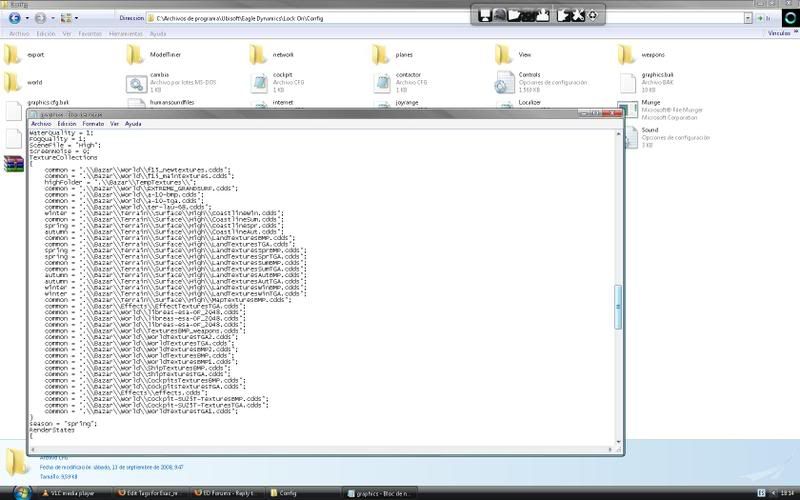800x500 pixels.
Task: Select the internet file
Action: pyautogui.click(x=283, y=103)
